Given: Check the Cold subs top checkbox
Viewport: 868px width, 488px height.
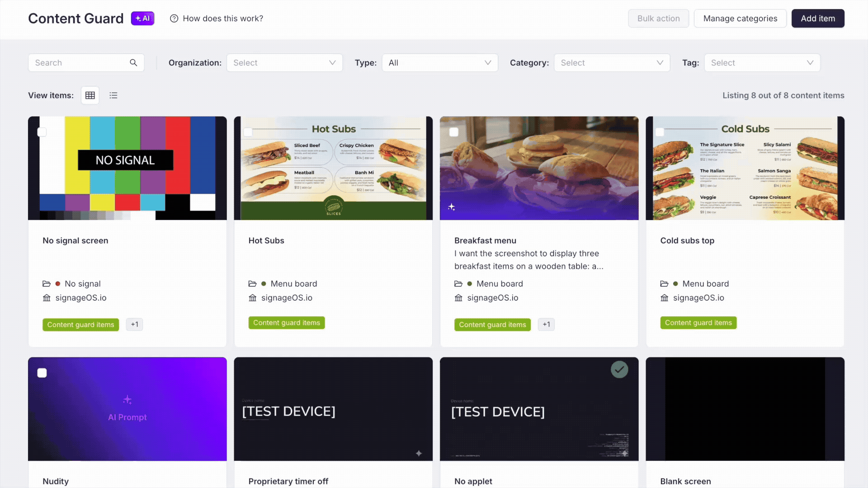Looking at the screenshot, I should tap(660, 132).
